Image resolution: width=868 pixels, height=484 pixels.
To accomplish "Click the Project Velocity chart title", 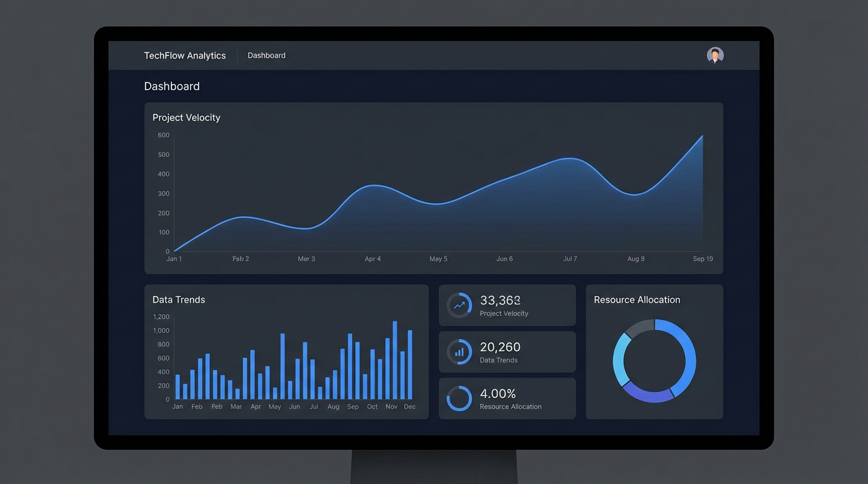I will coord(186,118).
